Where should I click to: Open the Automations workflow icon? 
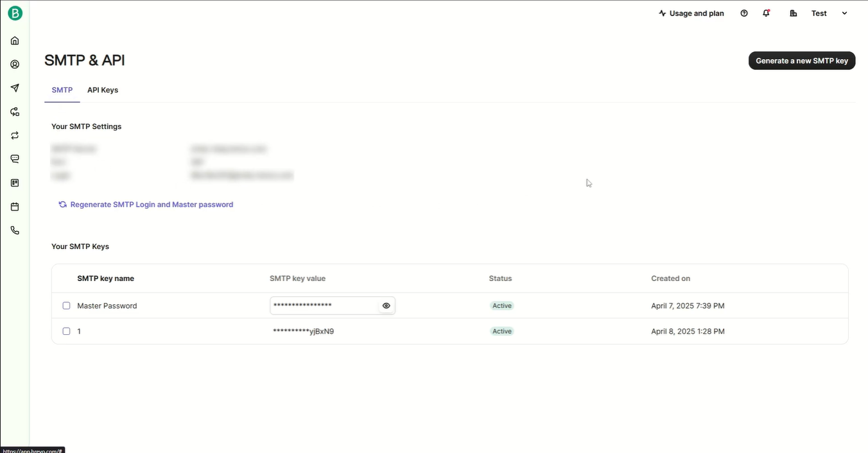click(x=14, y=111)
